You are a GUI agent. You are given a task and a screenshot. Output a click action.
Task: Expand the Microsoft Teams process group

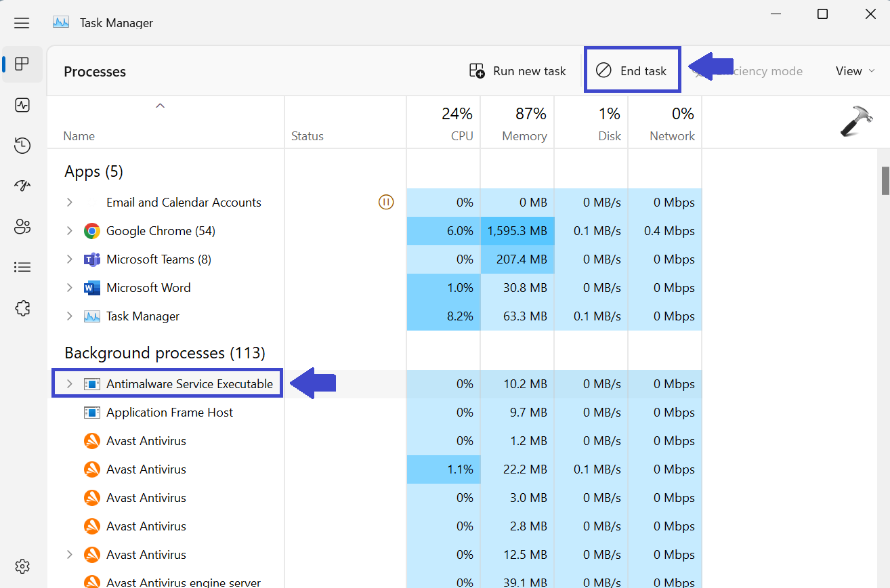(x=69, y=259)
